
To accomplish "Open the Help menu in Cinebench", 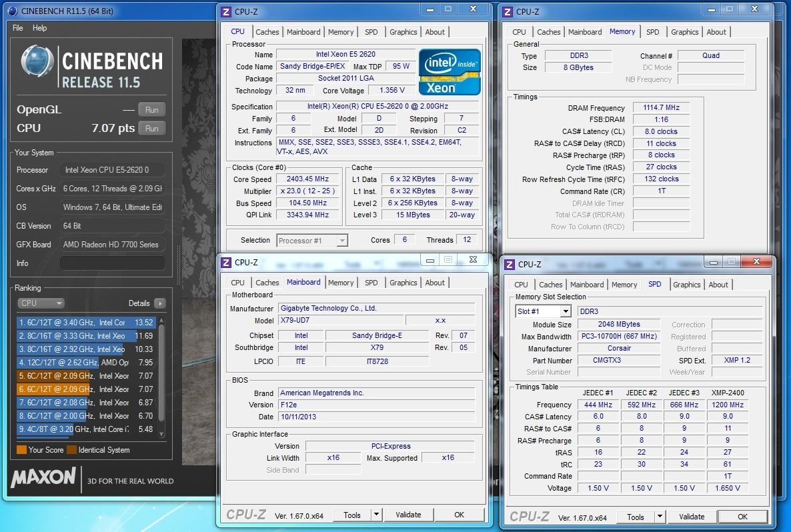I will point(39,28).
